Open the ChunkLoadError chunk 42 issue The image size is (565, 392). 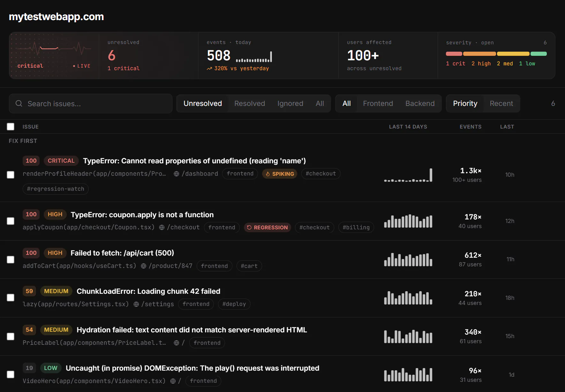[x=148, y=291]
